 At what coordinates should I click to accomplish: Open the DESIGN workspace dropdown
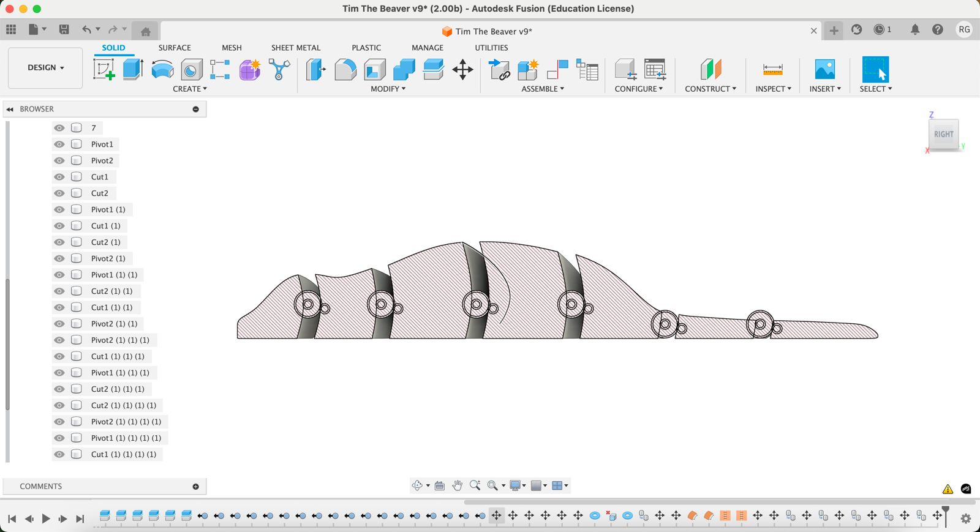pyautogui.click(x=45, y=67)
